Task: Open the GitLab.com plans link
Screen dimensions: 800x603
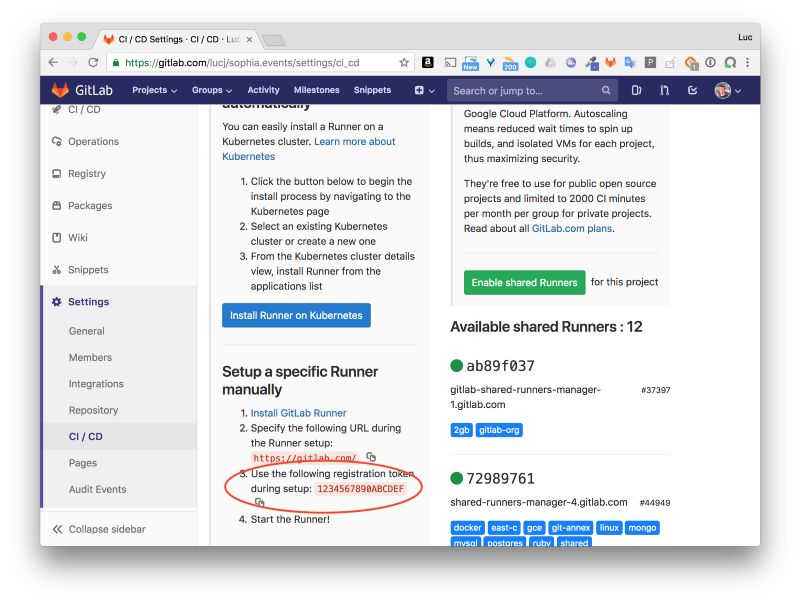Action: tap(572, 229)
